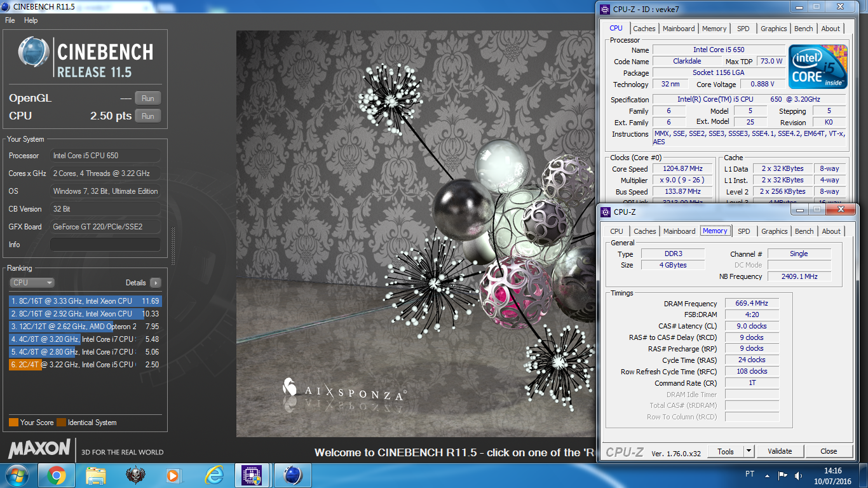The image size is (868, 488).
Task: Select ranking row 12C/12T @ 2.62 GHz AMD Opteron
Action: tap(85, 327)
